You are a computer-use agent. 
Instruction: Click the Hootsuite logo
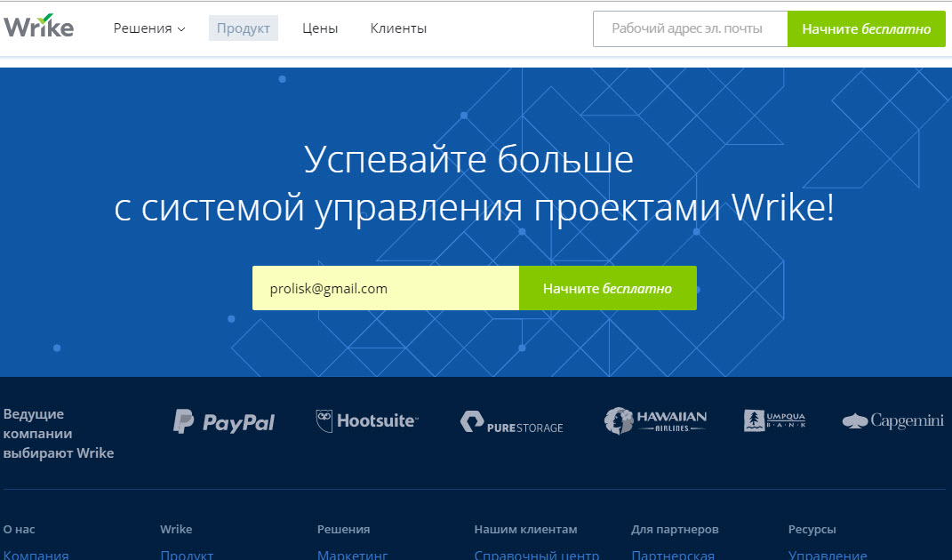367,420
